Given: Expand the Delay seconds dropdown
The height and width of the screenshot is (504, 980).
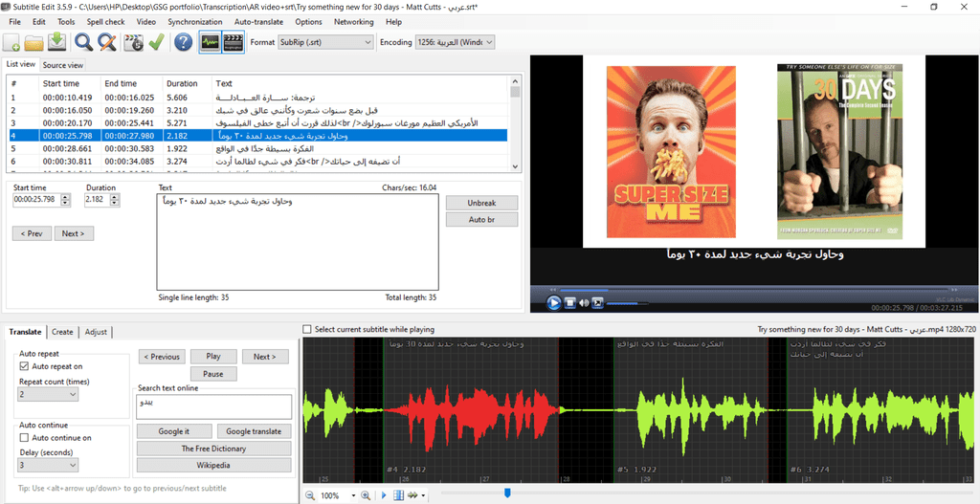Looking at the screenshot, I should (x=48, y=466).
